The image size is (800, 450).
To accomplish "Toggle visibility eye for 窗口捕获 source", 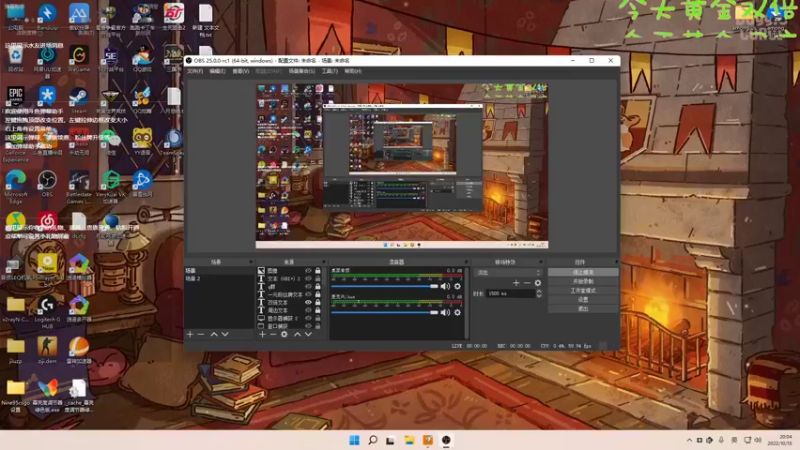I will [308, 326].
